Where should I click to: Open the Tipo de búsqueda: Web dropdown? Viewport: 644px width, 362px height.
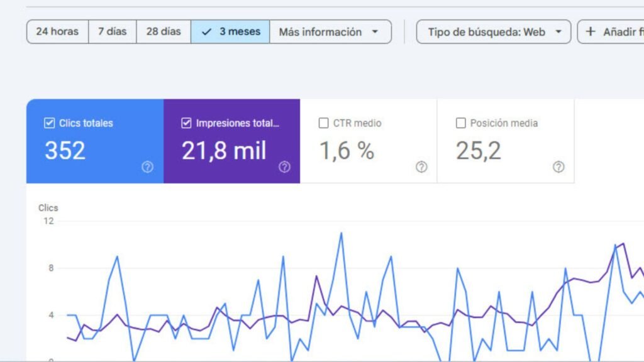point(493,31)
